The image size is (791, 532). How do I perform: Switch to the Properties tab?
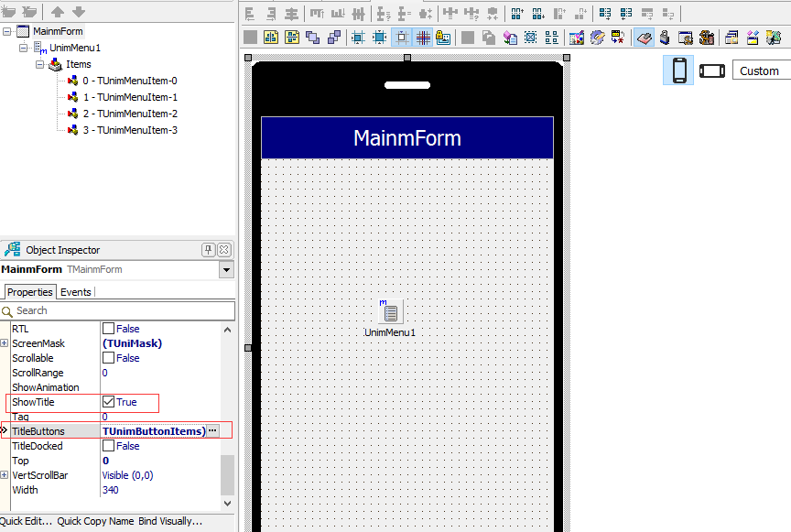(30, 292)
